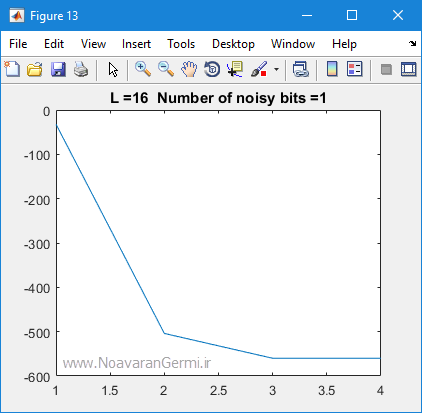The height and width of the screenshot is (413, 422).
Task: Enable the Pan hand tool
Action: pos(189,69)
